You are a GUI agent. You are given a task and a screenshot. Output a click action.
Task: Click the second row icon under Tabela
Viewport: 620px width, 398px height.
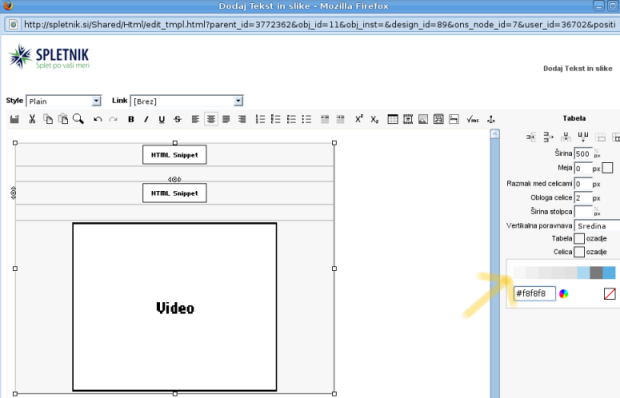(548, 137)
